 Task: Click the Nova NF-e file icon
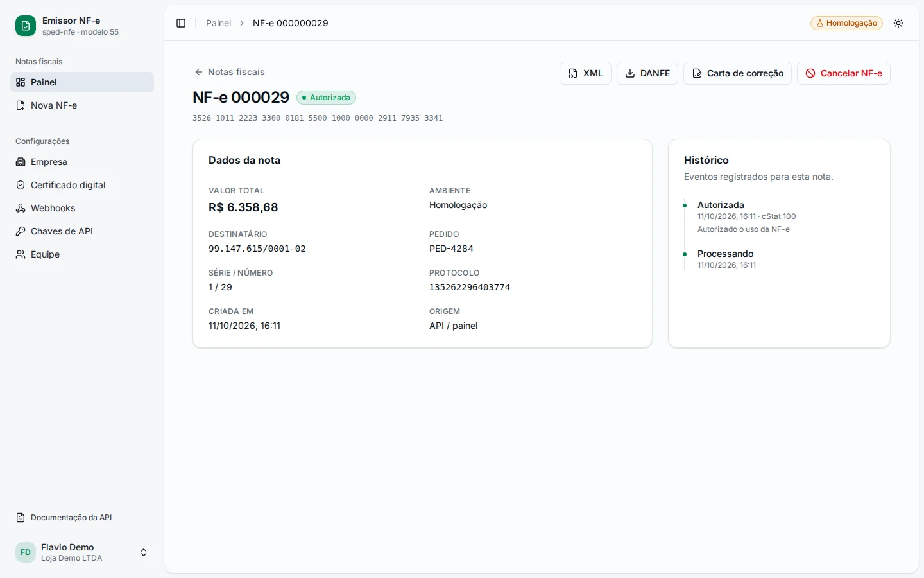(21, 105)
